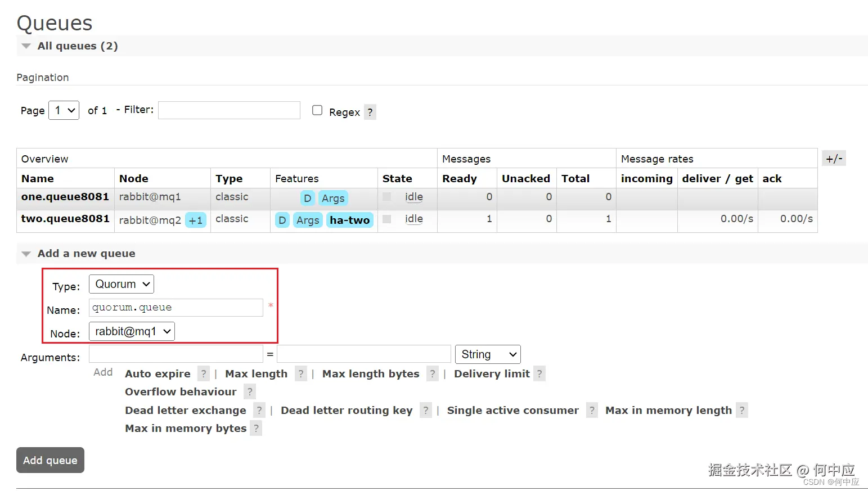Show help for Max length bytes
This screenshot has height=491, width=868.
click(x=432, y=374)
